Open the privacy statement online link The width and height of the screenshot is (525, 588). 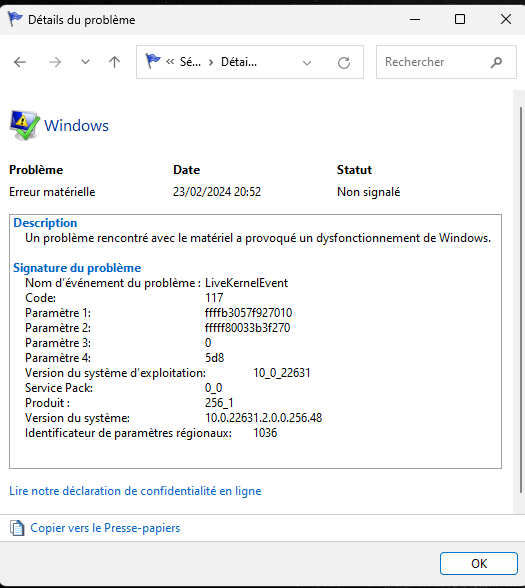pos(135,491)
